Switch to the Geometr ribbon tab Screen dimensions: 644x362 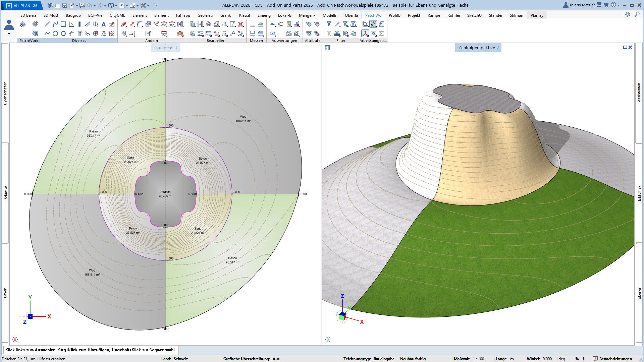pyautogui.click(x=205, y=15)
